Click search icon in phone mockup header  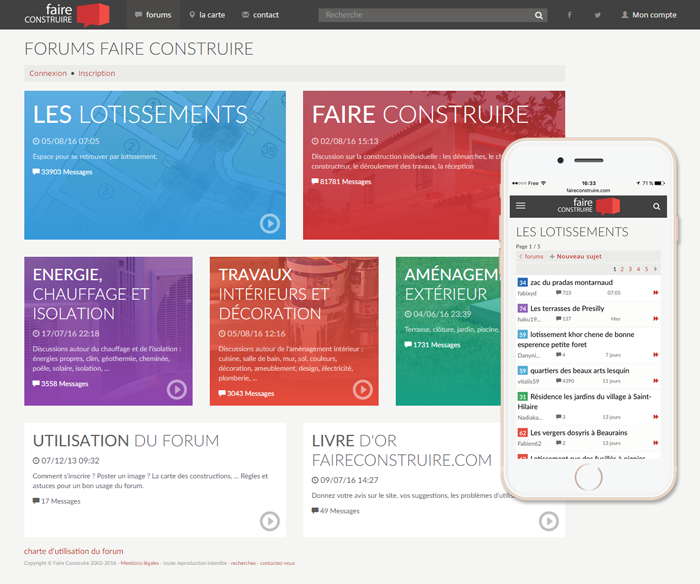tap(656, 206)
